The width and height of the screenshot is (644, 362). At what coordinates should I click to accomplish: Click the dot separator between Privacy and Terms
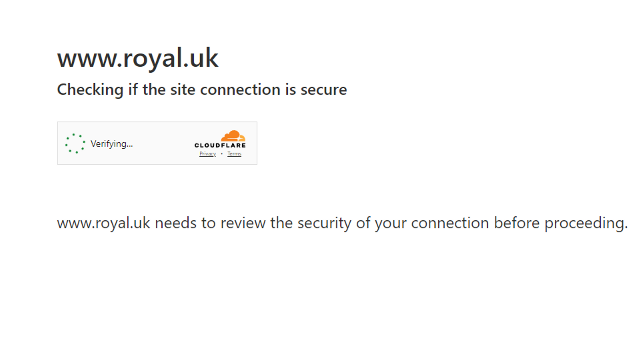222,154
